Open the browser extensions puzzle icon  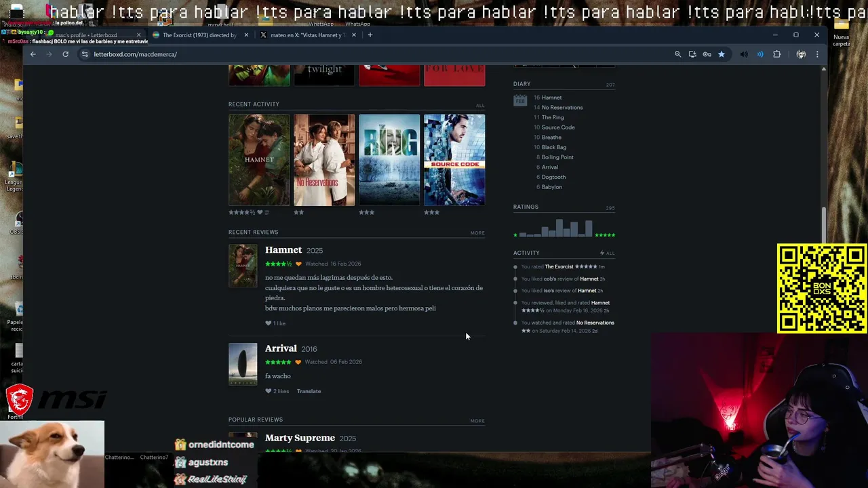pos(777,54)
